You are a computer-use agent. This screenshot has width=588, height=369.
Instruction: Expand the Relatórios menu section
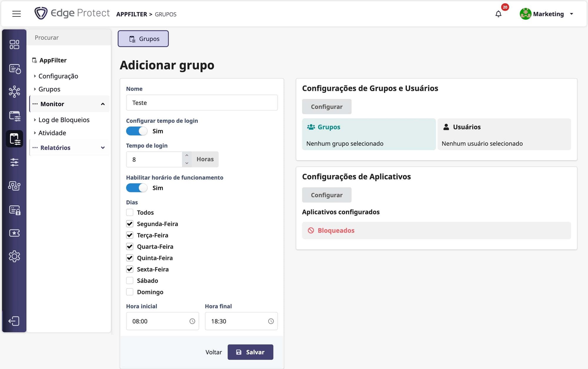coord(103,148)
